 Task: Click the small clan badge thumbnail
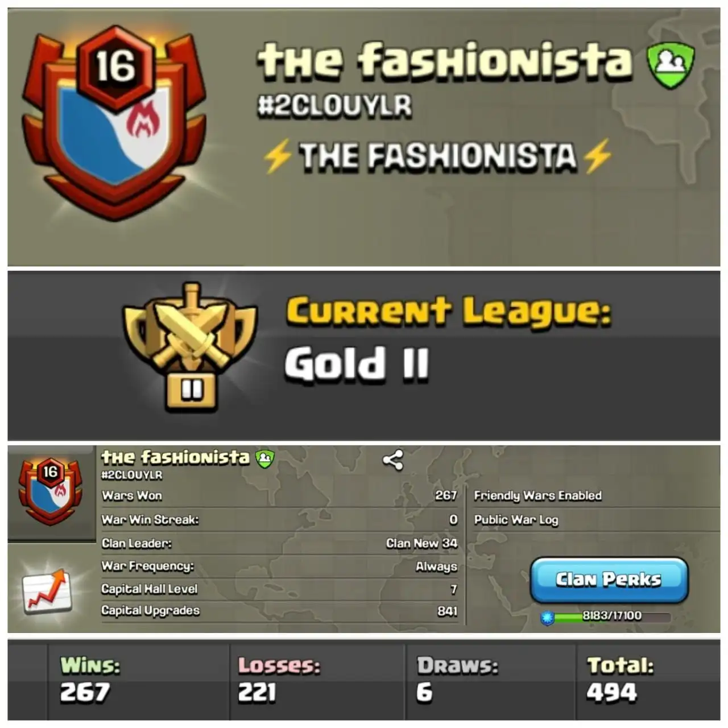click(51, 491)
